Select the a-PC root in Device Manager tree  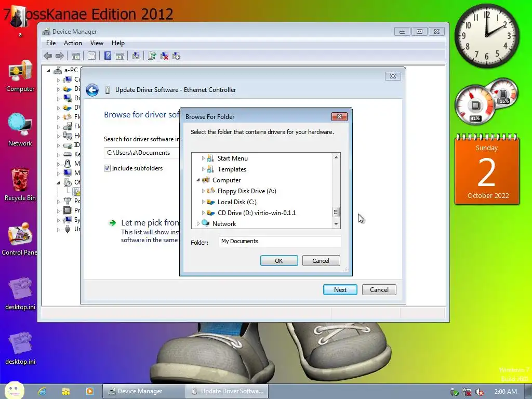tap(71, 70)
